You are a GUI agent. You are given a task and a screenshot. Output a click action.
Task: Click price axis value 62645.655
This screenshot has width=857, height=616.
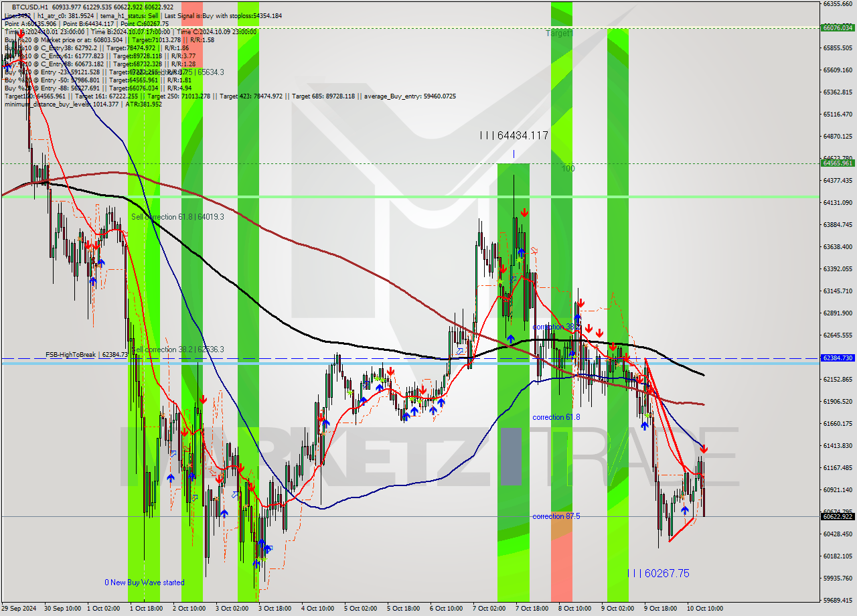click(x=838, y=335)
